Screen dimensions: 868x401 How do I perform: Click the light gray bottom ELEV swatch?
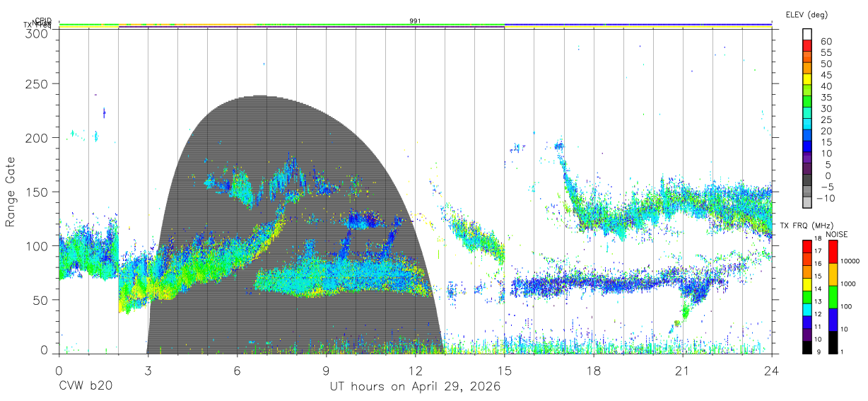[x=807, y=203]
